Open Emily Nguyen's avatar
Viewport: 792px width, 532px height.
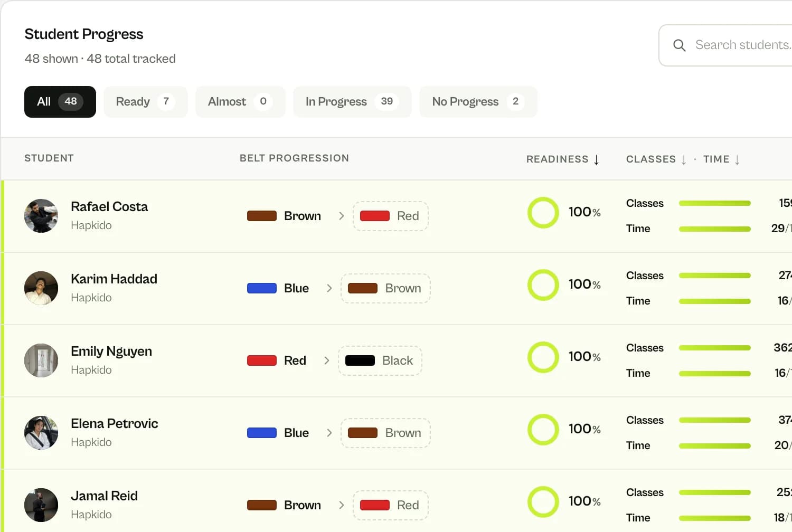[x=41, y=360]
